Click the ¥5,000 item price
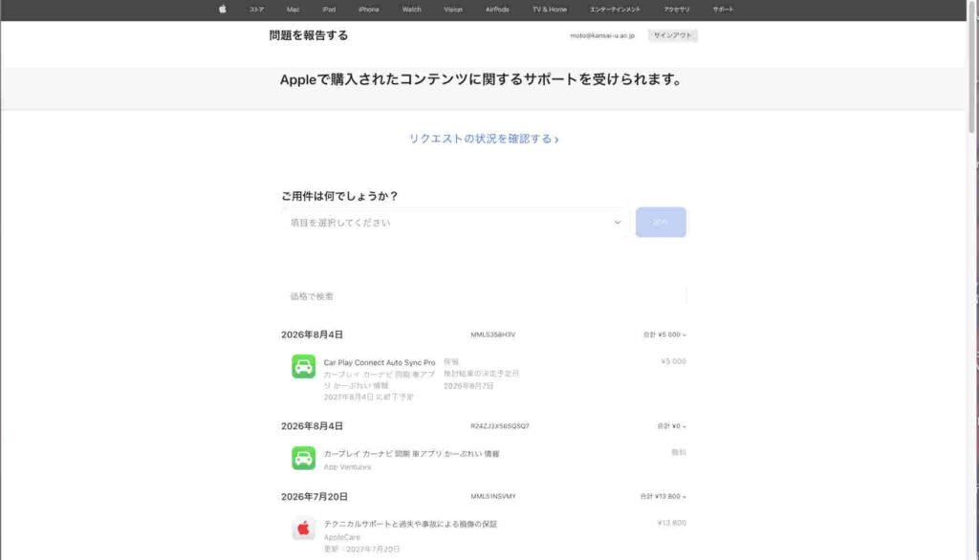This screenshot has width=979, height=560. (x=673, y=361)
